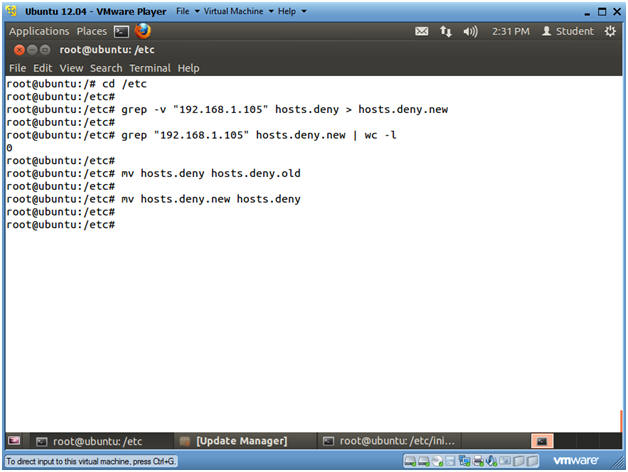Click the network adapter device icon
The height and width of the screenshot is (472, 628).
click(465, 461)
